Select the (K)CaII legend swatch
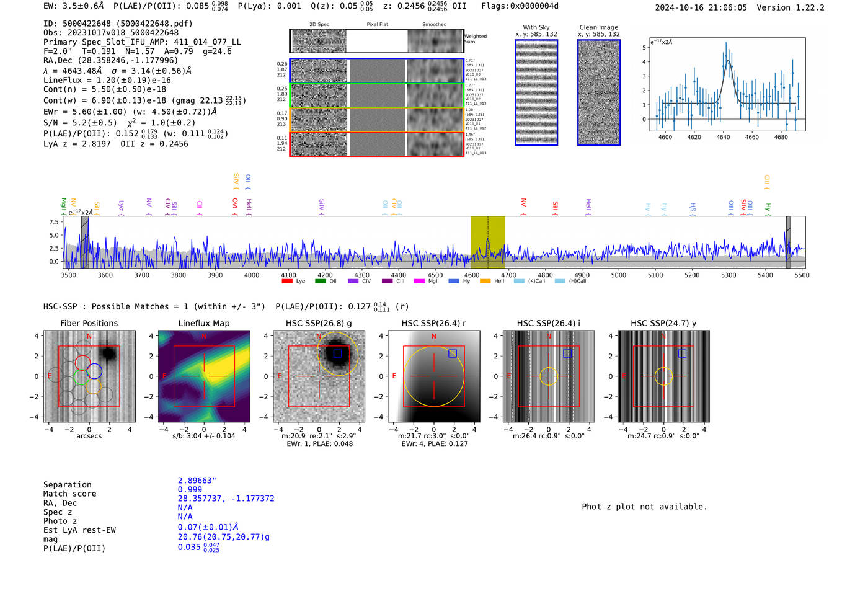 519,281
